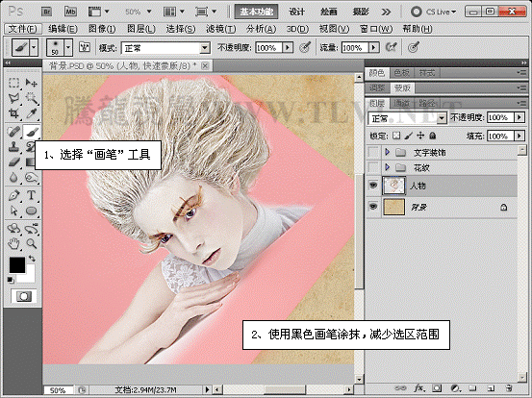Switch to the 路径 tab
This screenshot has height=398, width=532.
pos(427,103)
